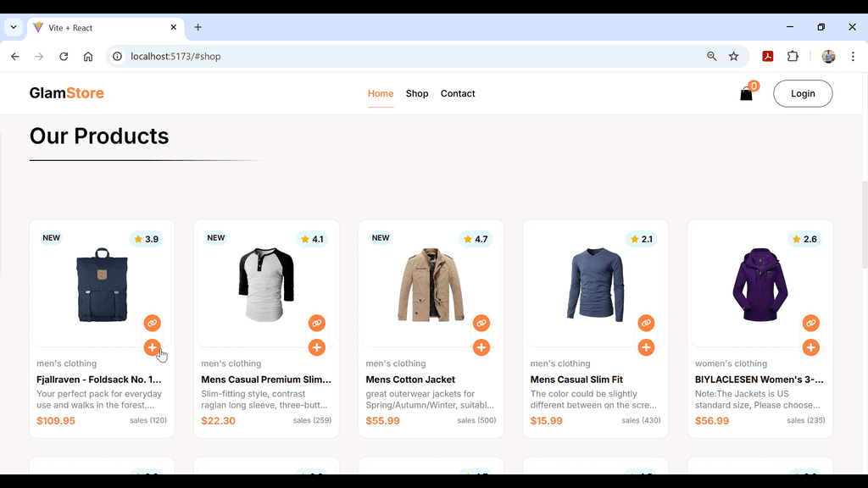
Task: Open the tab search dropdown arrow
Action: tap(14, 27)
